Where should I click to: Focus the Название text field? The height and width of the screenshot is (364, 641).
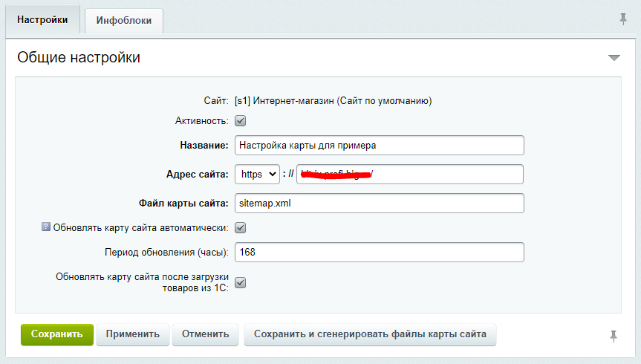point(379,145)
